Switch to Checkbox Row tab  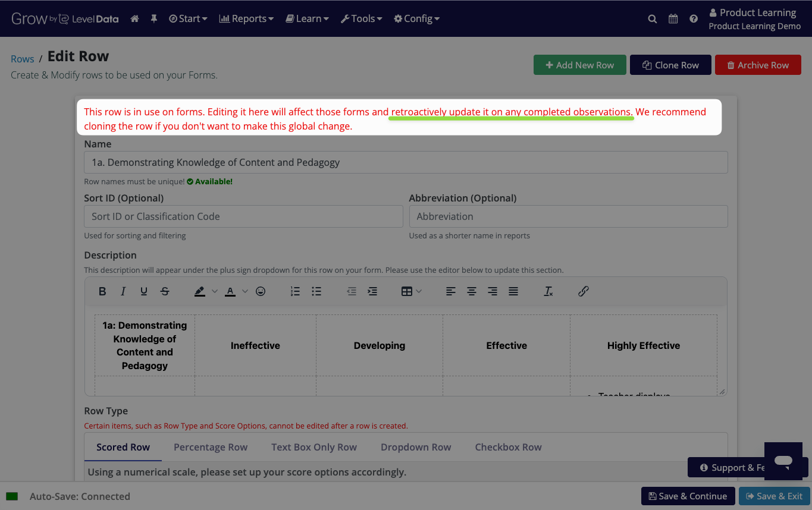tap(508, 447)
